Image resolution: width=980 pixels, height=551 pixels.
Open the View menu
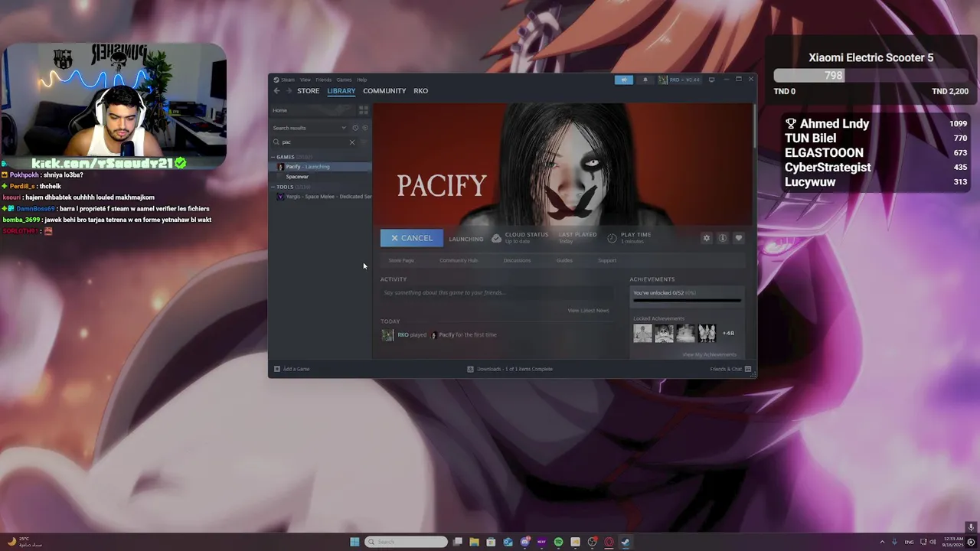(x=305, y=80)
